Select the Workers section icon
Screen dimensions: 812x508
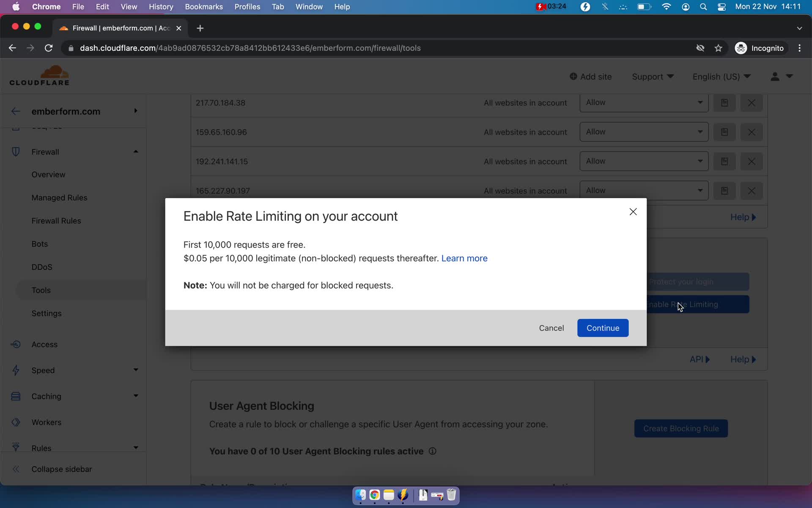16,421
